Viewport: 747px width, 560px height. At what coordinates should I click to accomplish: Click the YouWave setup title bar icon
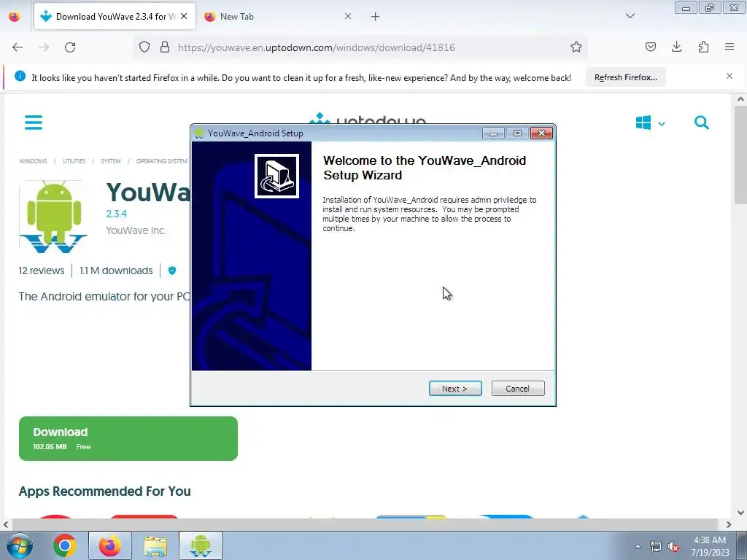199,133
